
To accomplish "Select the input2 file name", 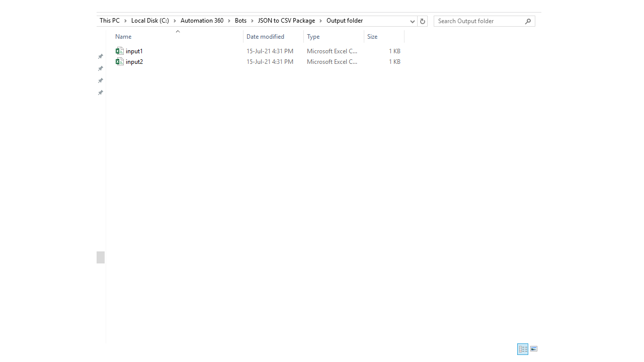I will coord(134,62).
